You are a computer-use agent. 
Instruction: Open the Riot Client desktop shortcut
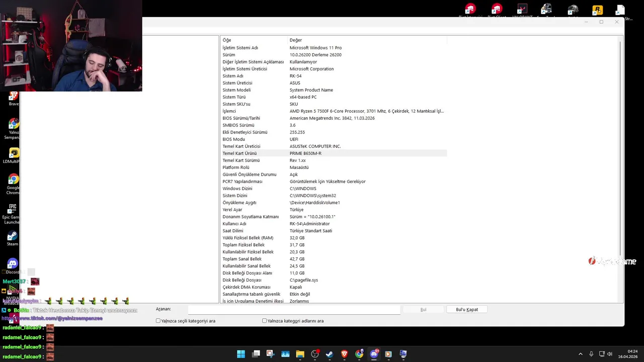[497, 10]
